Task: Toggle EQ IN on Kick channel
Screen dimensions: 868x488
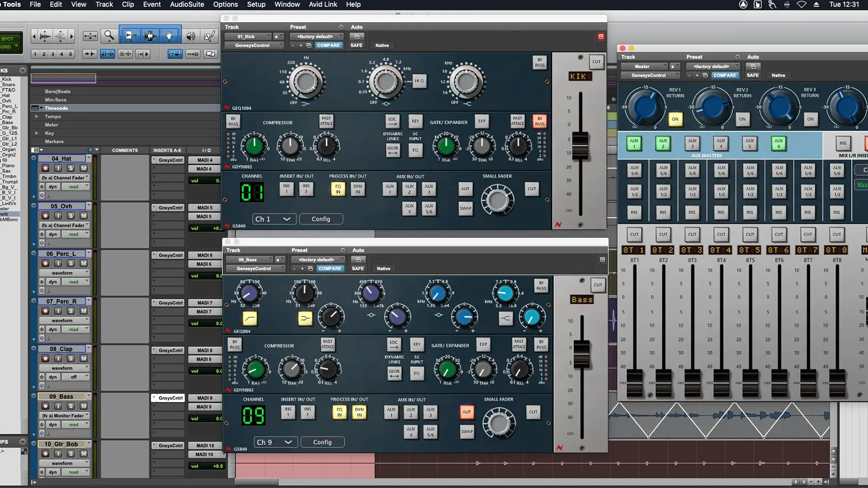Action: pos(338,188)
